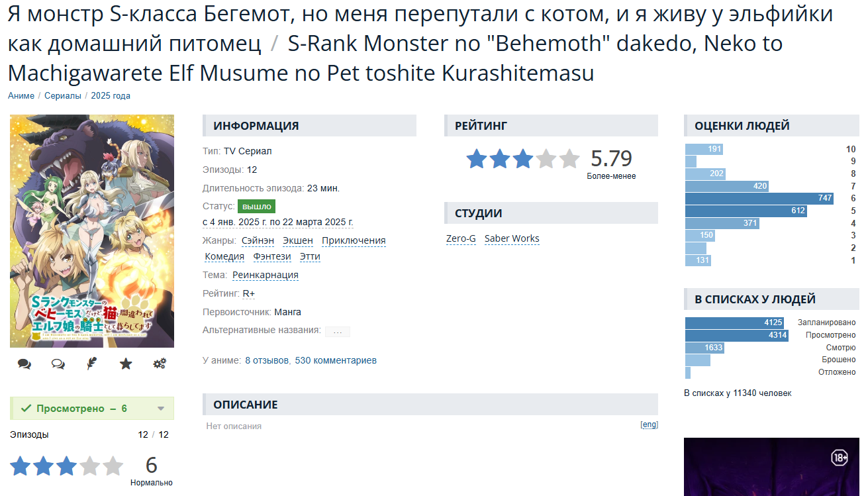Open the Просмотрено status dropdown arrow
Image resolution: width=868 pixels, height=496 pixels.
click(x=161, y=409)
